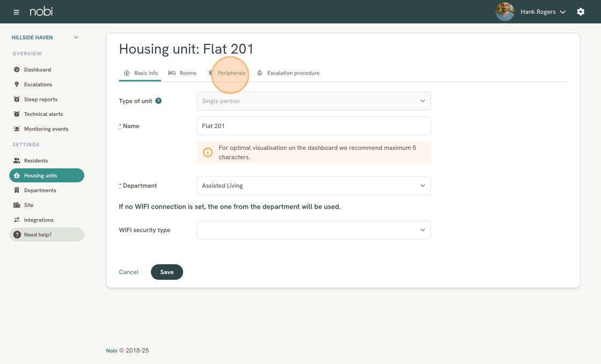
Task: Click the Cancel link
Action: (129, 272)
